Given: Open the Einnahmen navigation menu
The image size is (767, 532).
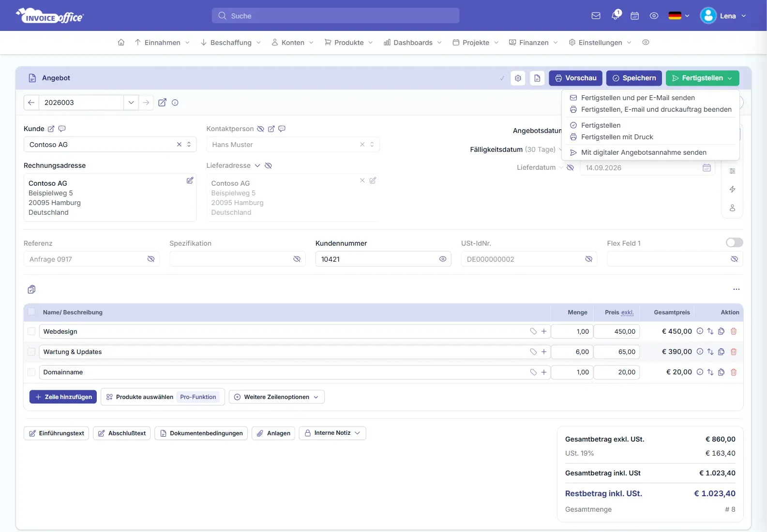Looking at the screenshot, I should coord(162,43).
